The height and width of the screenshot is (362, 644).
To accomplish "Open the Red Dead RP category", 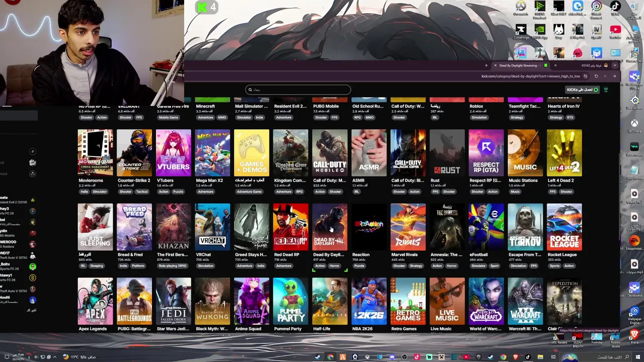I will coord(291,227).
